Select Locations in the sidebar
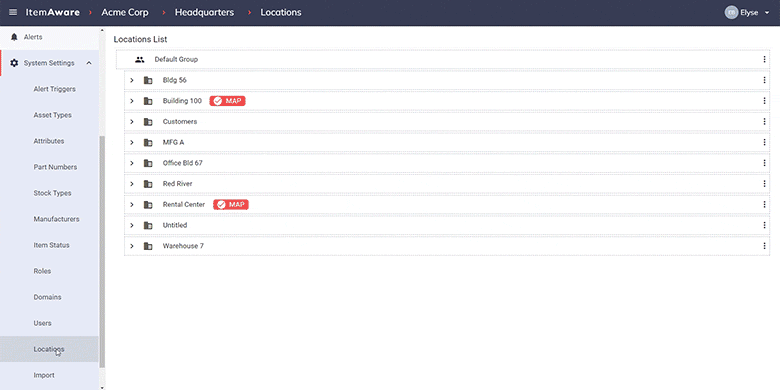This screenshot has height=390, width=780. click(49, 349)
